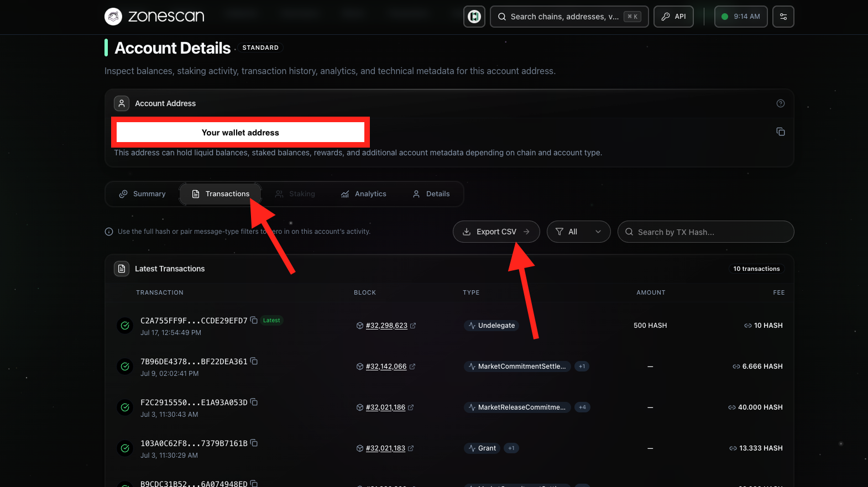Click the AMOUNT column header
The width and height of the screenshot is (868, 487).
(651, 292)
